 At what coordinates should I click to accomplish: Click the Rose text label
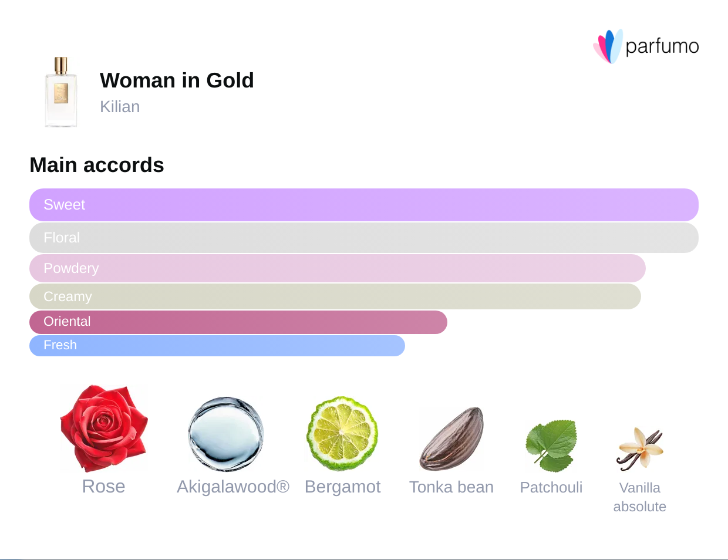[104, 487]
